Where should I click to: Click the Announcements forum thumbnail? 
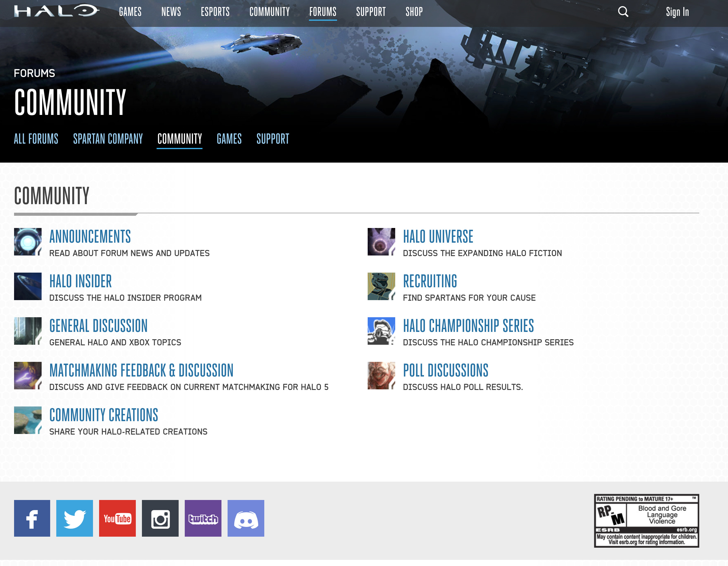click(28, 241)
